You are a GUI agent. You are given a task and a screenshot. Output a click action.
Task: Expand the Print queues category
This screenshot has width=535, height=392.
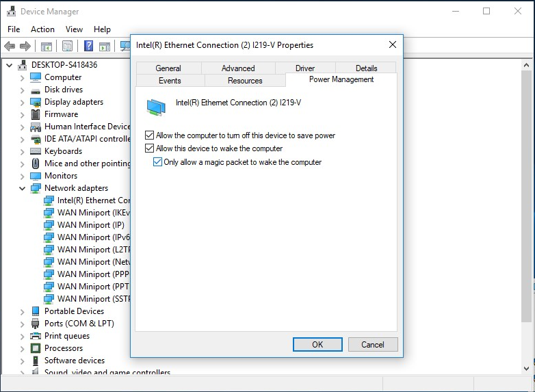tap(22, 337)
